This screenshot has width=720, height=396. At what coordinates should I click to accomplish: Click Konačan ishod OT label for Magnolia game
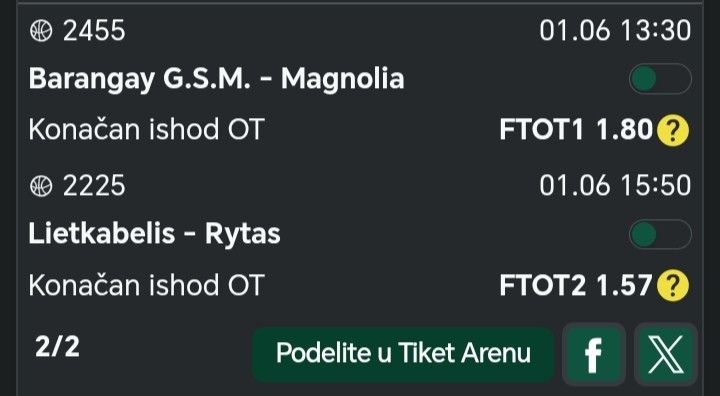146,130
